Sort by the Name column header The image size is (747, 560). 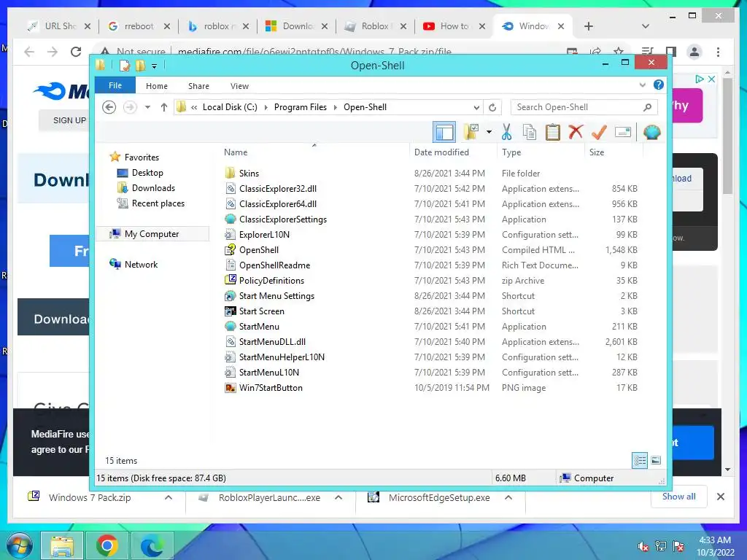point(236,152)
